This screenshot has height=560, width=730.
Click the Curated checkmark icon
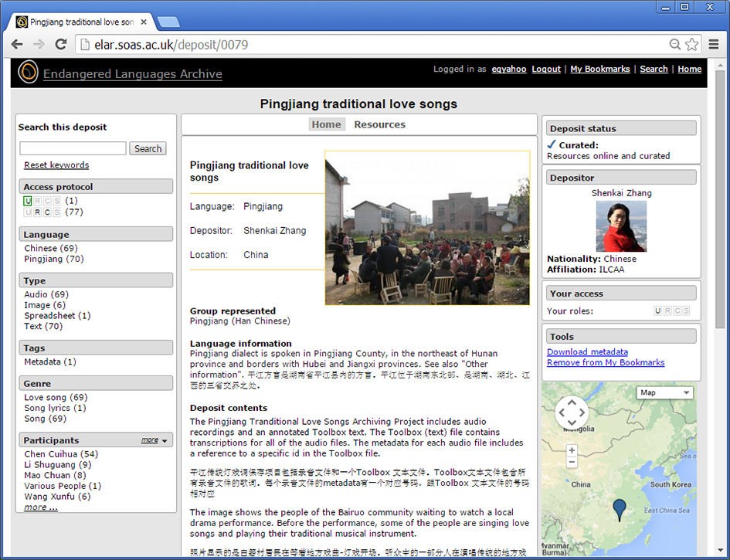[x=552, y=144]
